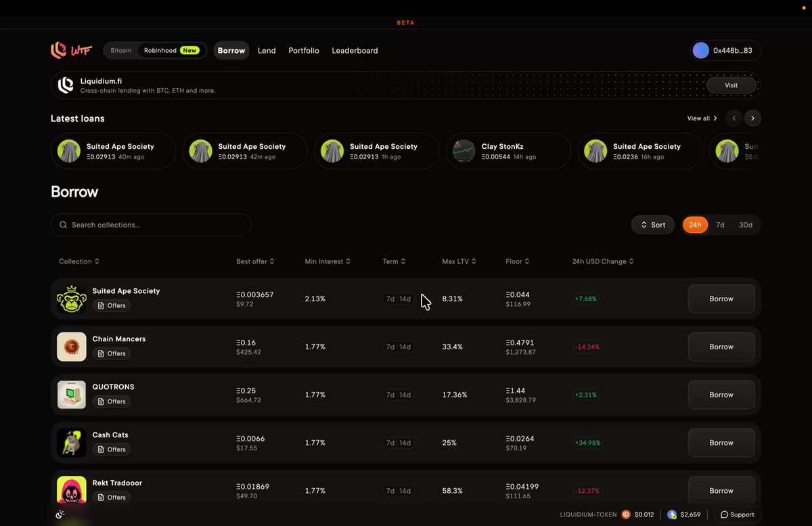812x526 pixels.
Task: Select the 30d timeframe
Action: click(746, 225)
